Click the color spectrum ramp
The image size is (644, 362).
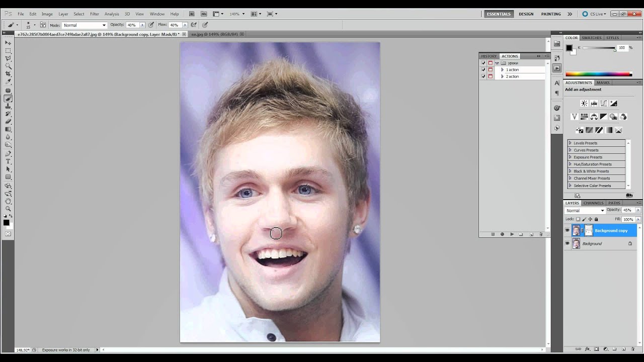pyautogui.click(x=599, y=74)
